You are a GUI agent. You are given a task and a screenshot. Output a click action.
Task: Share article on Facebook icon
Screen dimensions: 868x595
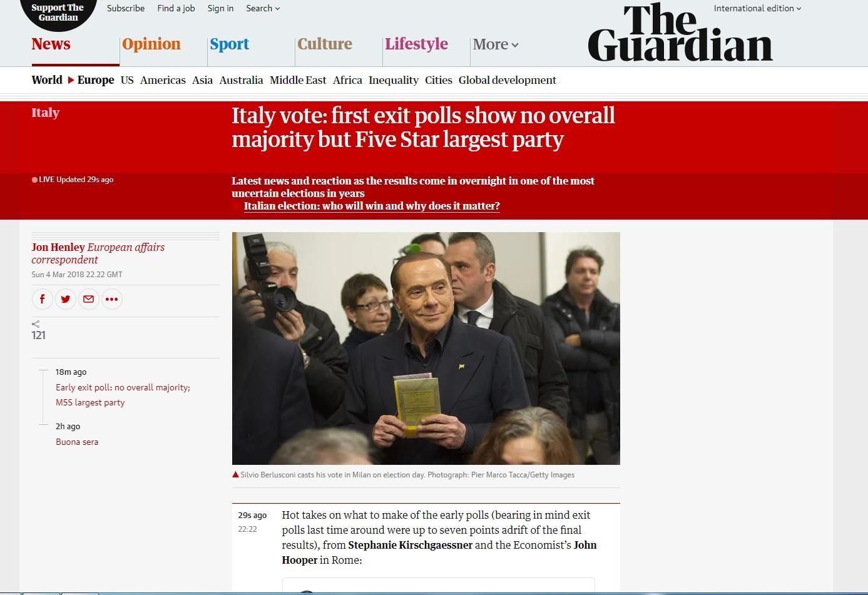(x=43, y=299)
